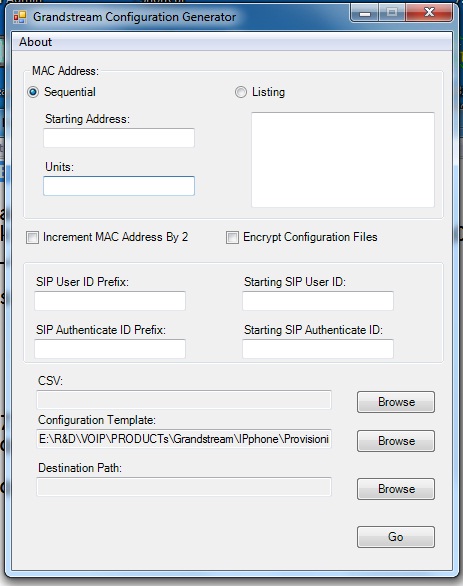Screen dimensions: 463x586
Task: Select the Sequential MAC address option
Action: point(33,92)
